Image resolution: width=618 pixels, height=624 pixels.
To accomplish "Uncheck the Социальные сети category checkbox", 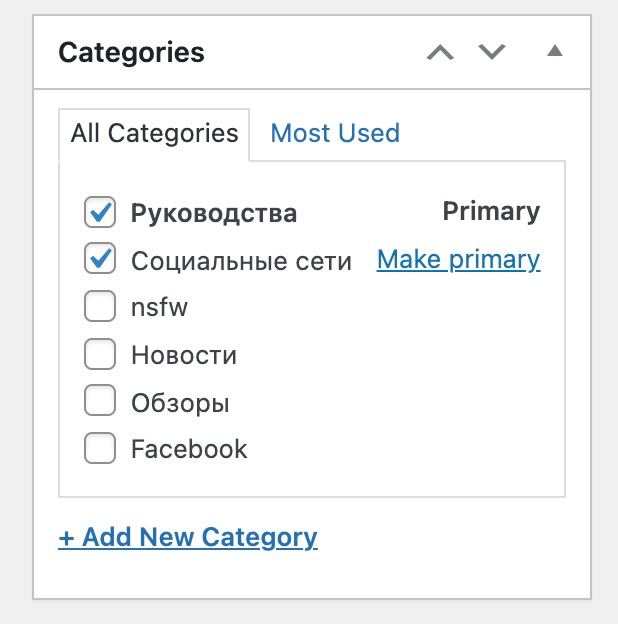I will coord(100,260).
